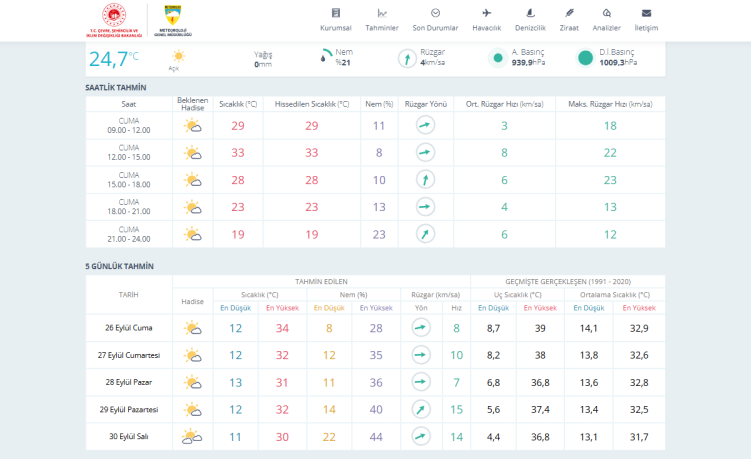
Task: Click the 28 Eylül Pazar date cell
Action: pyautogui.click(x=129, y=382)
